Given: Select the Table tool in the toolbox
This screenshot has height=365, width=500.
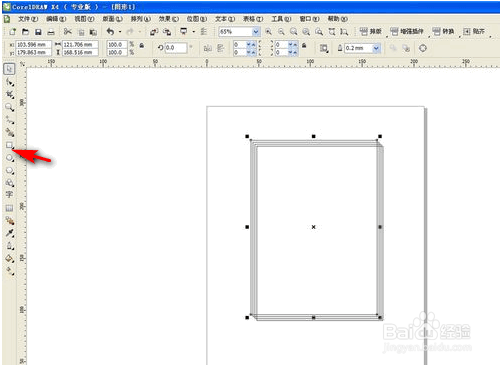Looking at the screenshot, I should (9, 208).
